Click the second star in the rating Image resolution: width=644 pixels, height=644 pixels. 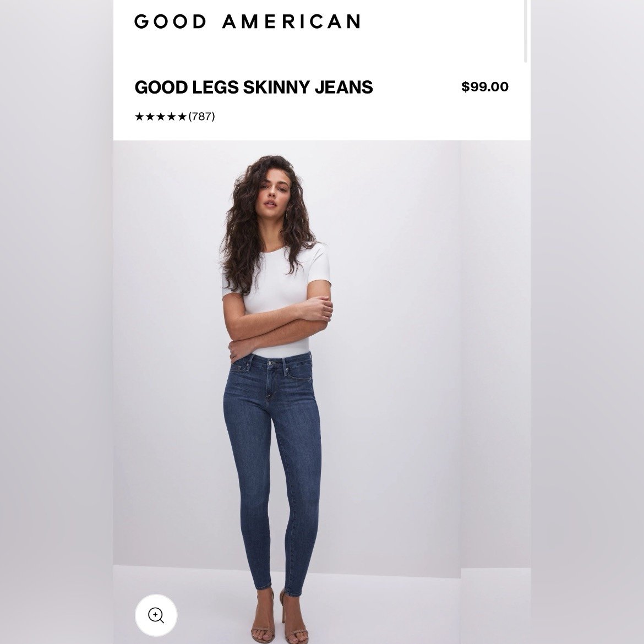coord(150,117)
